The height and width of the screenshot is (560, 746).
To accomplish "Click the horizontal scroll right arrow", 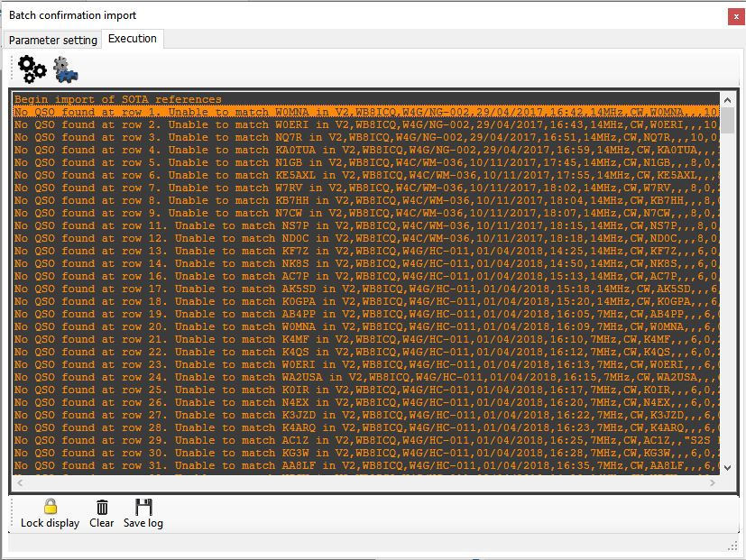I will (713, 483).
